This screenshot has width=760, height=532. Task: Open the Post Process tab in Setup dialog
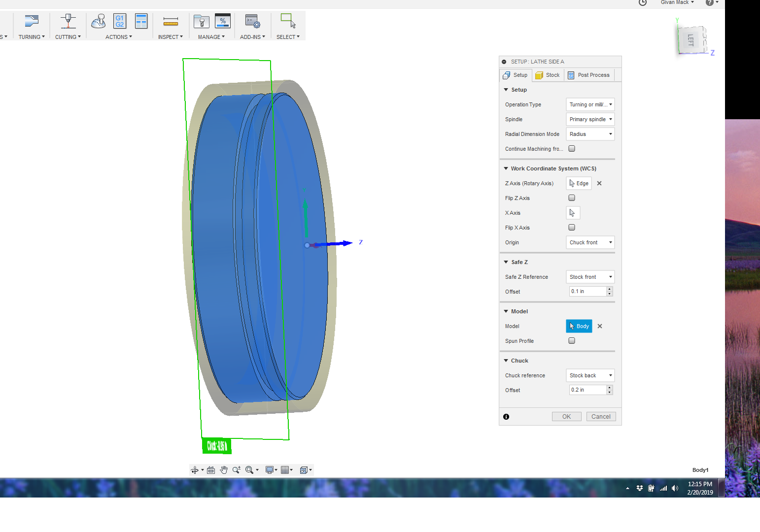coord(589,75)
